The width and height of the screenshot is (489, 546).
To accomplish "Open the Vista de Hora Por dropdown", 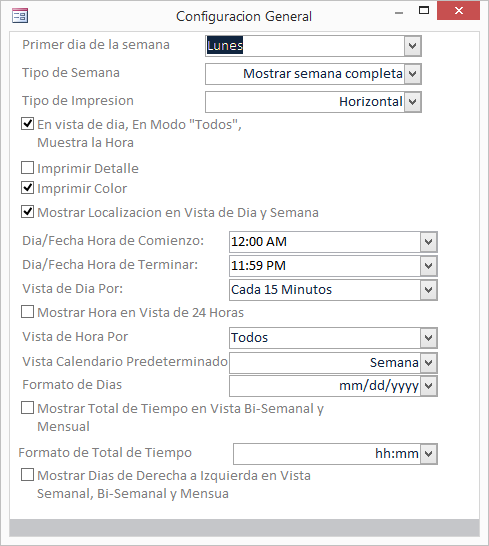I will point(428,338).
